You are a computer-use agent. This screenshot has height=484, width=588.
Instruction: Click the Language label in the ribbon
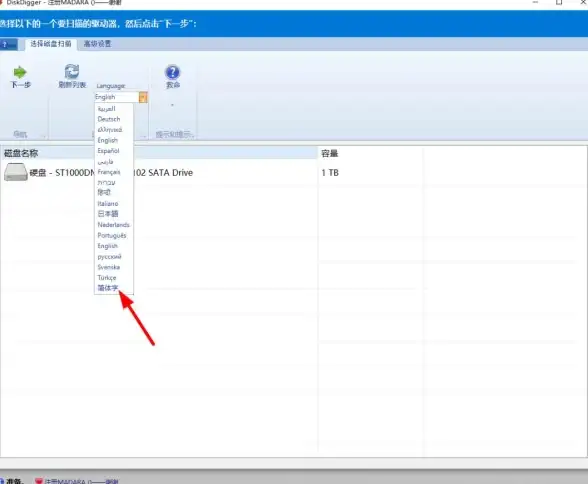[x=111, y=86]
